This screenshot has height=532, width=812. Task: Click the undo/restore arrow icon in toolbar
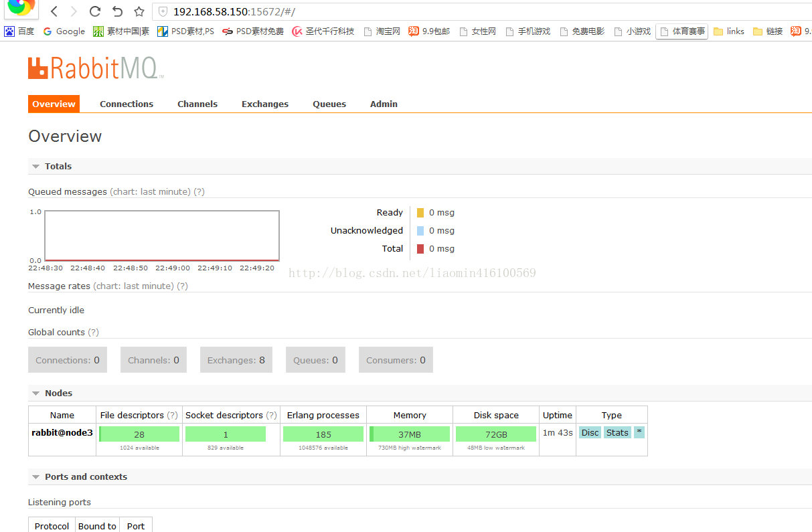coord(117,11)
